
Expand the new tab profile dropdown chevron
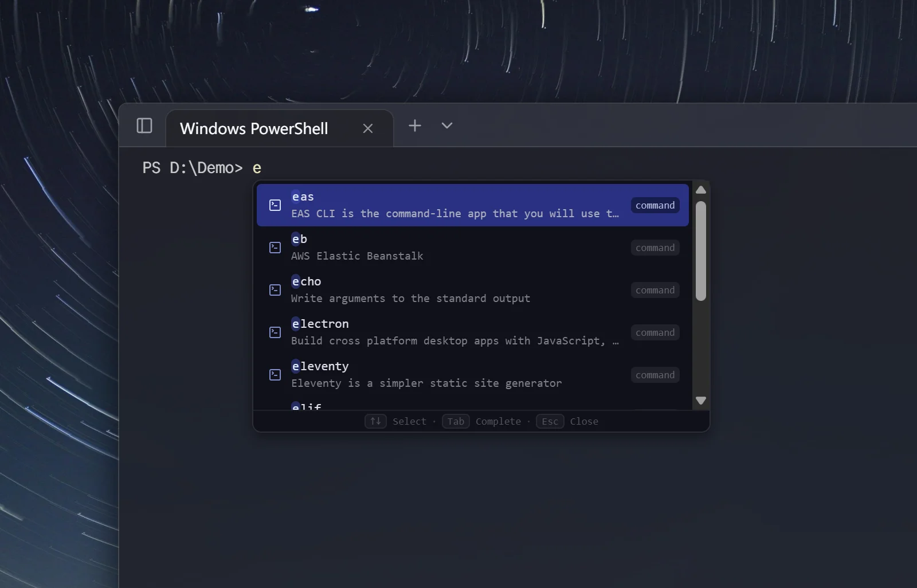click(447, 126)
